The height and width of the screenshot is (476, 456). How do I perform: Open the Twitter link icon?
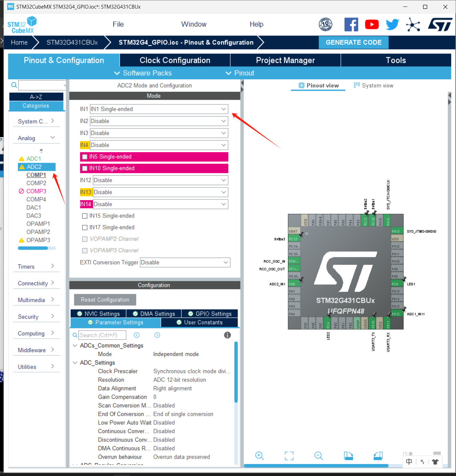click(x=392, y=25)
